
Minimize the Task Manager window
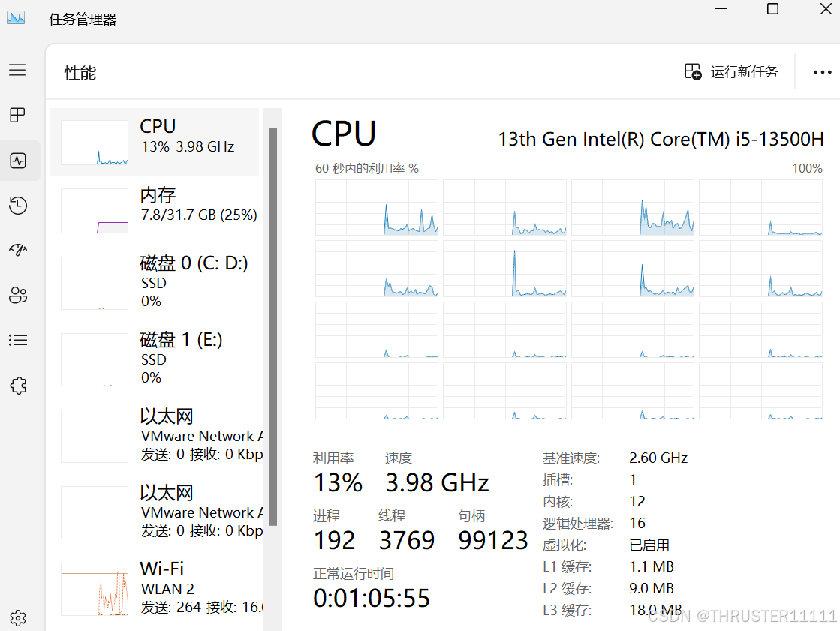coord(721,8)
